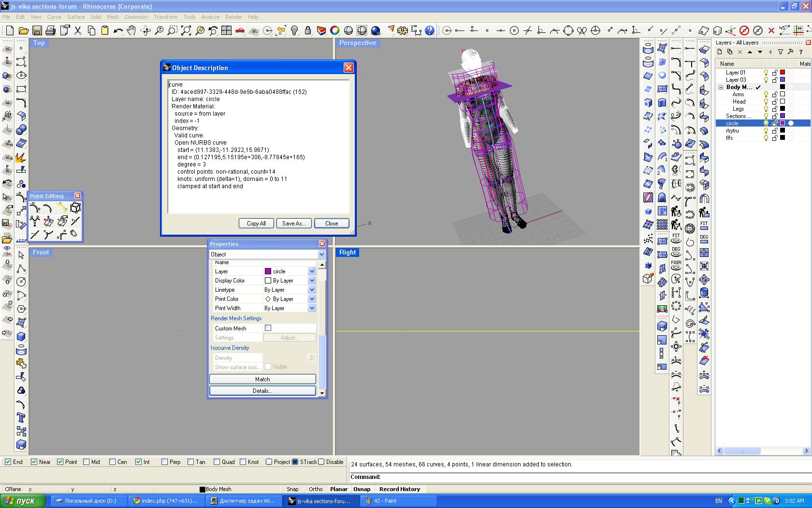Hide Layer 01 using its lightbulb
Viewport: 812px width, 508px height.
coord(766,73)
